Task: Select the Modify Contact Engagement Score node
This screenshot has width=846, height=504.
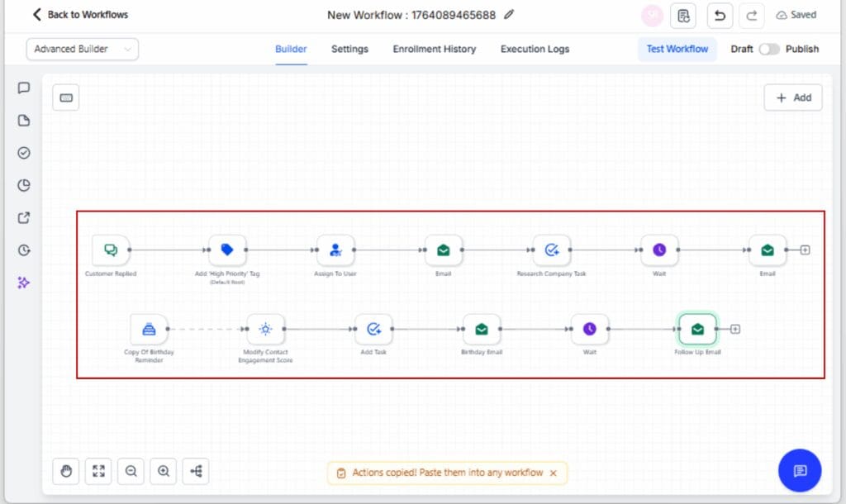Action: pos(265,329)
